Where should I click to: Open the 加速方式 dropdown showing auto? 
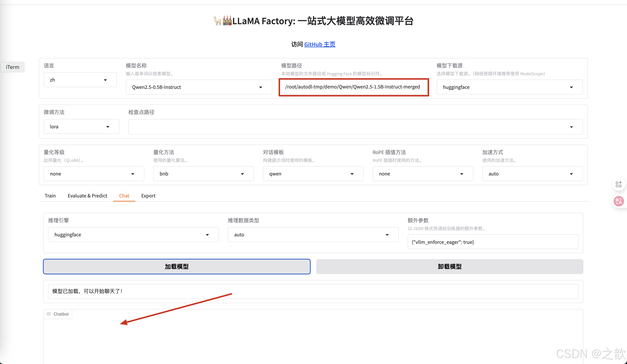click(x=532, y=174)
